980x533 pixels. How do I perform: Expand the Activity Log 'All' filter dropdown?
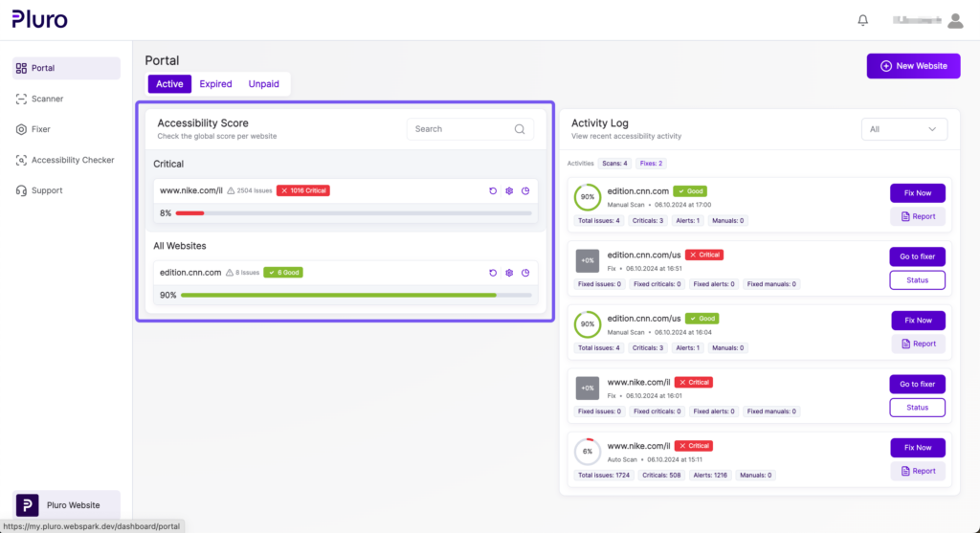[904, 129]
